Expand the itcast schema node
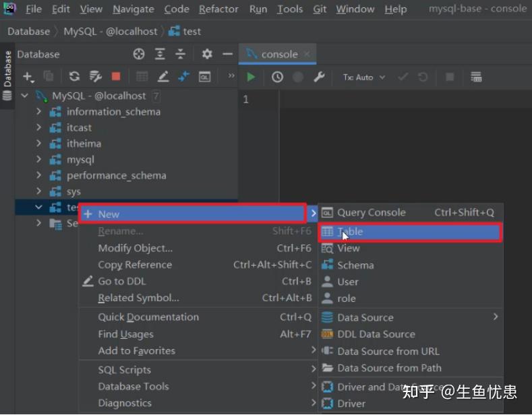This screenshot has height=415, width=532. tap(39, 127)
